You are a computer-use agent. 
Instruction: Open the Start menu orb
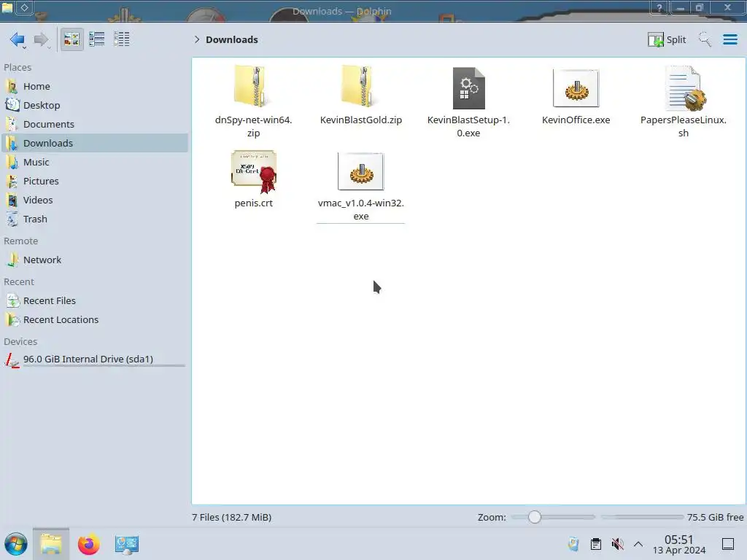click(16, 544)
